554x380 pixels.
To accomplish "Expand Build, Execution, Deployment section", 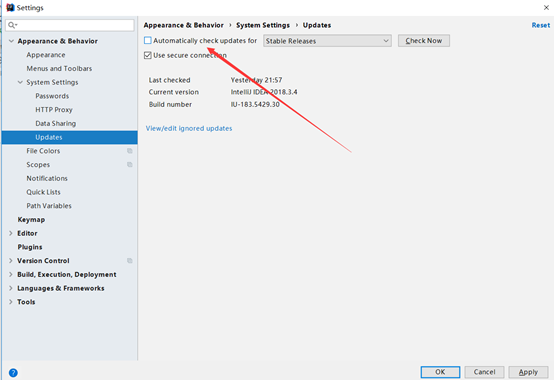I will click(x=11, y=274).
